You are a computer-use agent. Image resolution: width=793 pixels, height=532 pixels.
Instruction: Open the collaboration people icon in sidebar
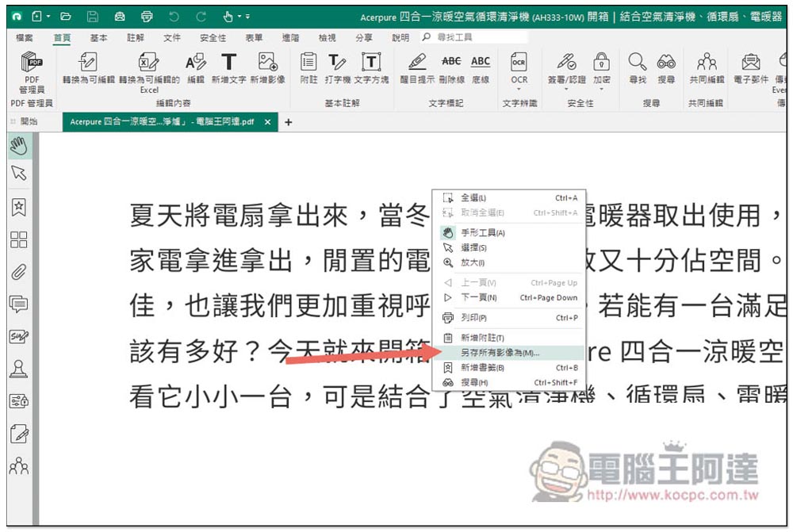point(19,465)
